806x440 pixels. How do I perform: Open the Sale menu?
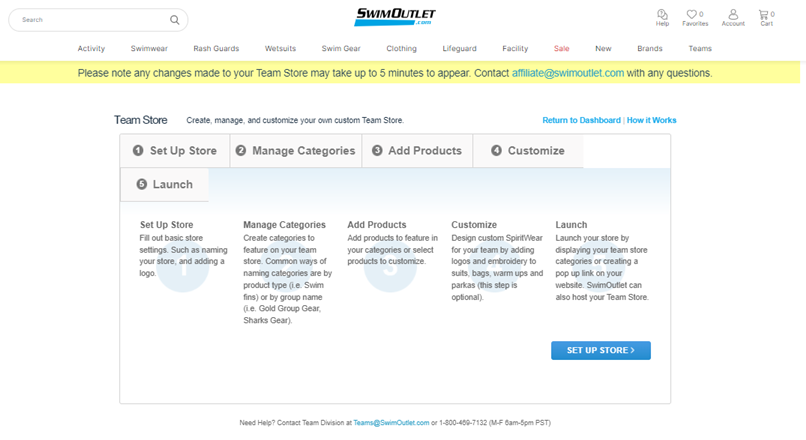click(x=561, y=48)
